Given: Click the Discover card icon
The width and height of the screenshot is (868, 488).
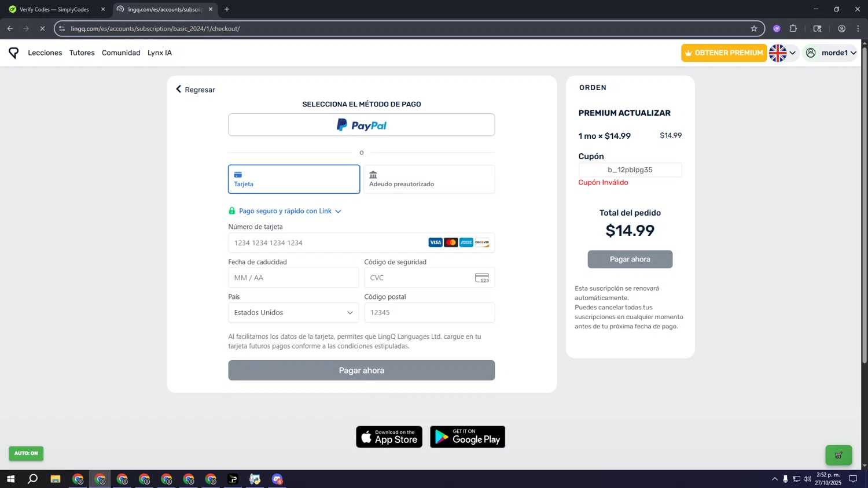Looking at the screenshot, I should pyautogui.click(x=482, y=243).
